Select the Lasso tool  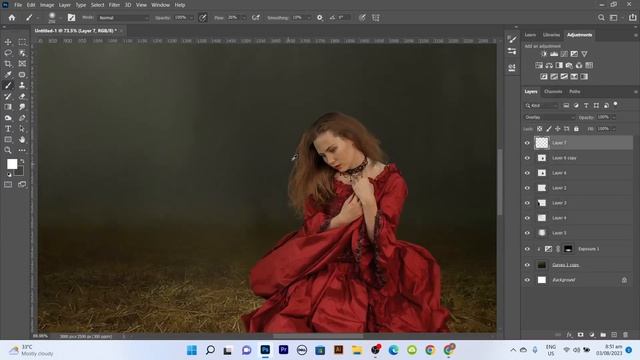[x=8, y=53]
